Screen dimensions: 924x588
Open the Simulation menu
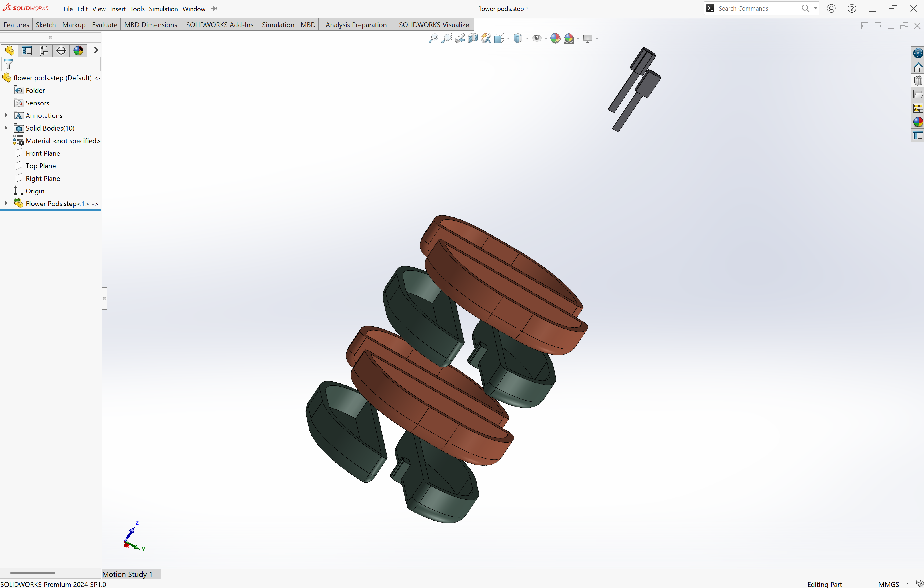163,9
